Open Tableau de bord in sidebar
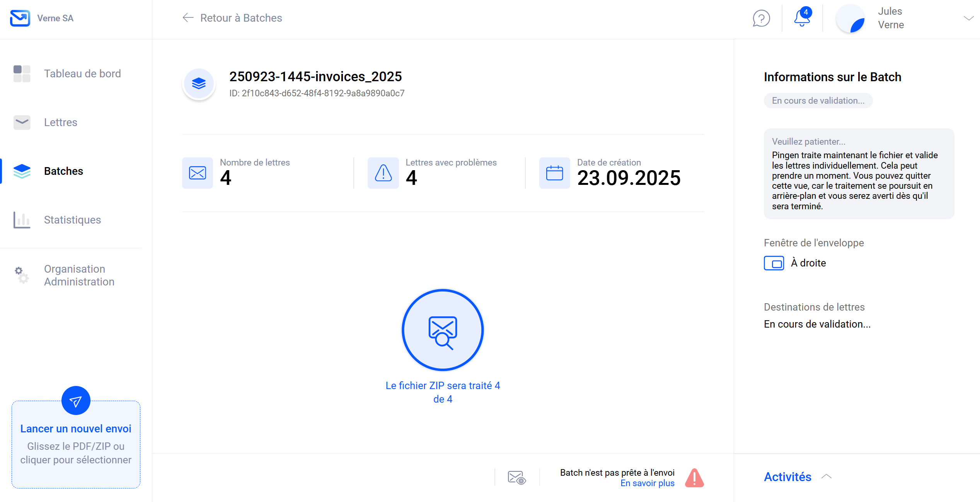The width and height of the screenshot is (980, 502). tap(82, 73)
